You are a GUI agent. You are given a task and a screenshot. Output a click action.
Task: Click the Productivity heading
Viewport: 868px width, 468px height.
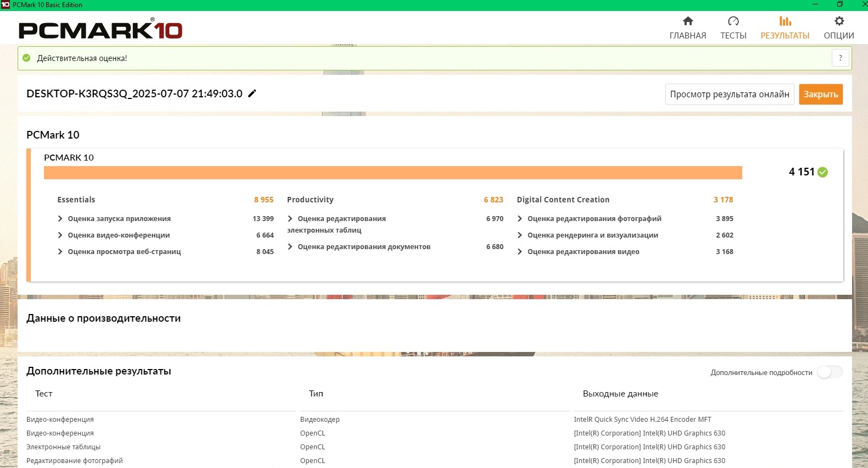pyautogui.click(x=310, y=200)
